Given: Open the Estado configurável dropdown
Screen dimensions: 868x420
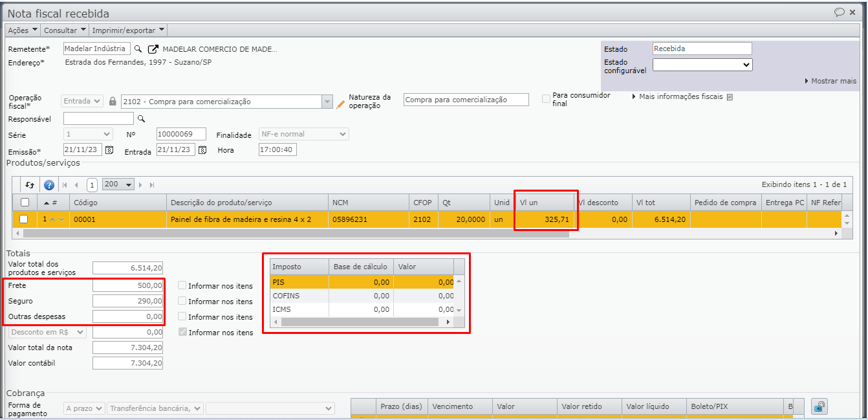Looking at the screenshot, I should click(x=702, y=65).
